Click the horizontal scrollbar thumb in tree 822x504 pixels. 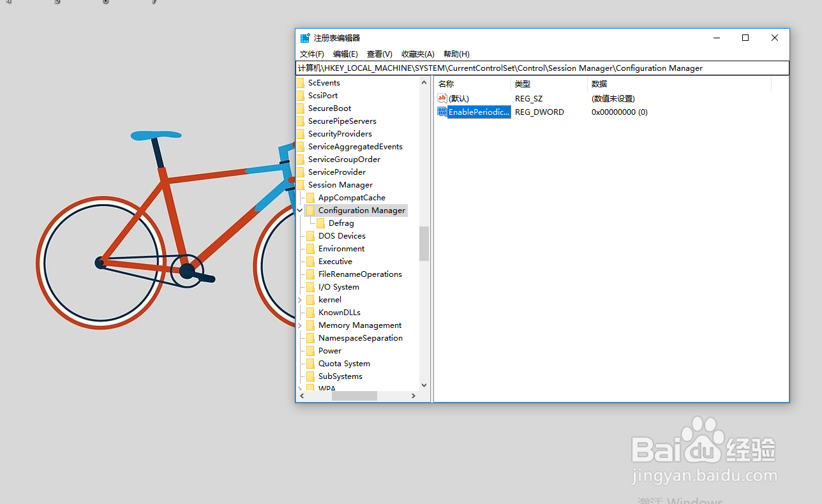click(354, 396)
